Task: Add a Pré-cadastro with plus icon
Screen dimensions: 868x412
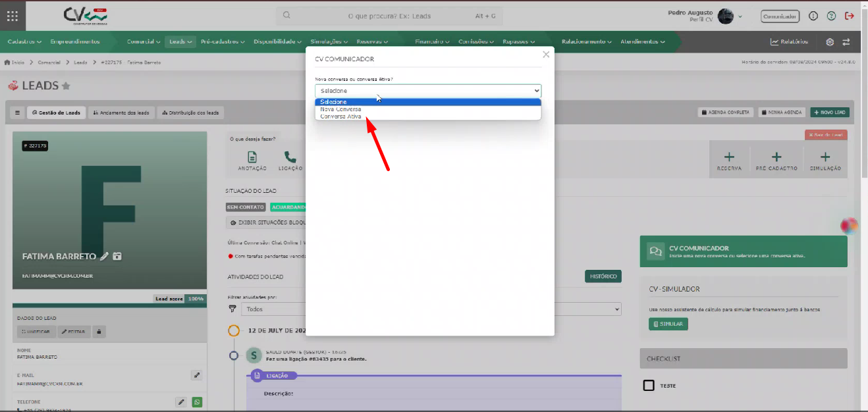Action: pos(776,157)
